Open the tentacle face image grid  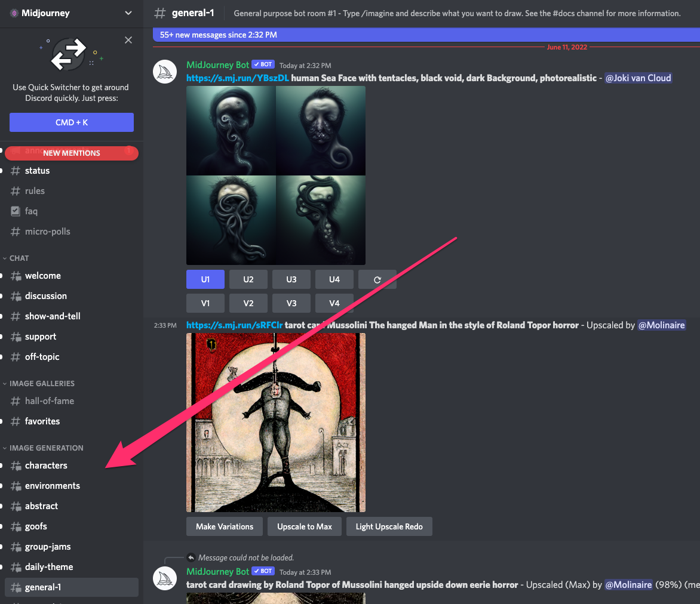click(x=276, y=175)
